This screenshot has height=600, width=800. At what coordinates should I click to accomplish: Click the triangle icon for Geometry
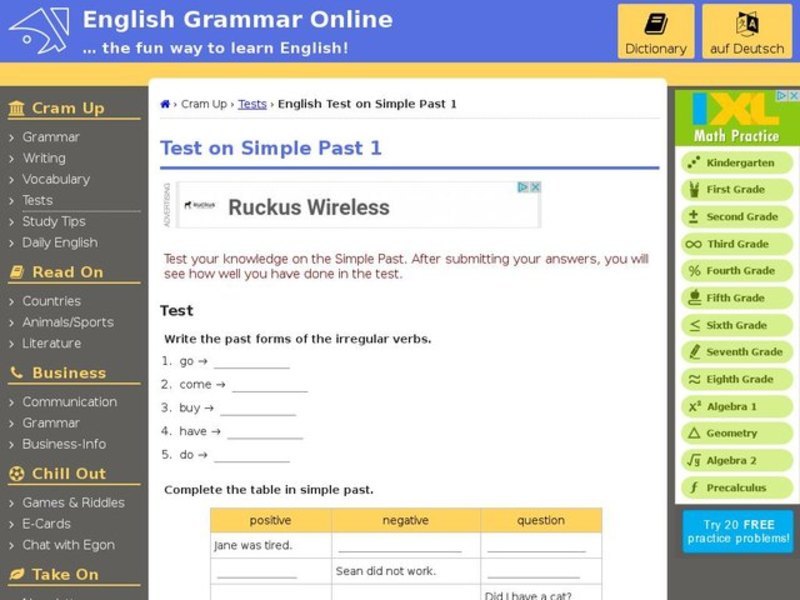tap(693, 433)
